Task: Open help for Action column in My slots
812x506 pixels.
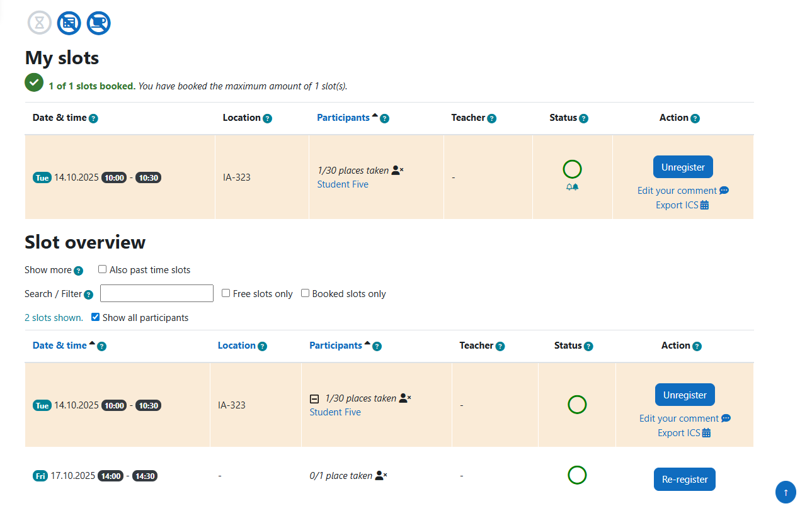Action: [695, 118]
